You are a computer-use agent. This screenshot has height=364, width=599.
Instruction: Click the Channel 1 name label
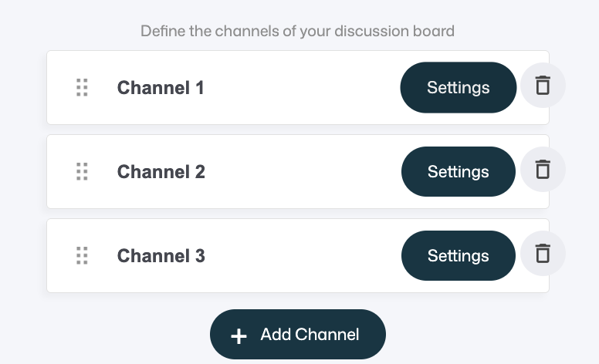point(161,88)
